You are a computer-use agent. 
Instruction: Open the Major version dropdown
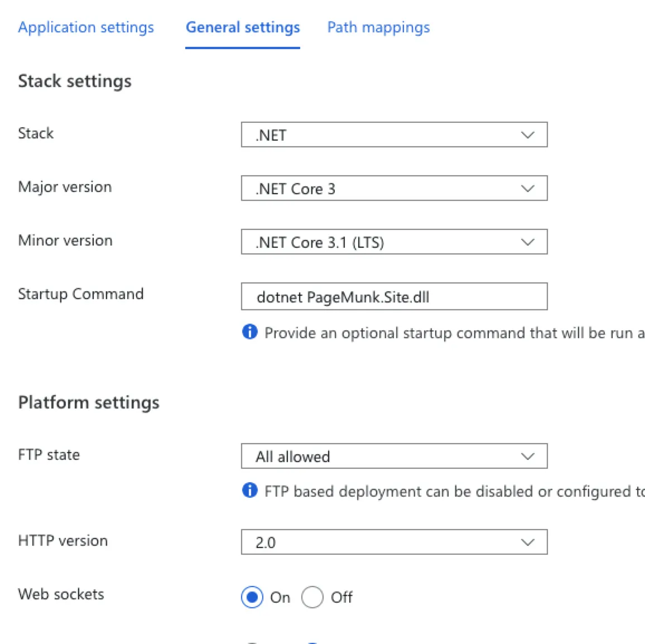coord(394,189)
